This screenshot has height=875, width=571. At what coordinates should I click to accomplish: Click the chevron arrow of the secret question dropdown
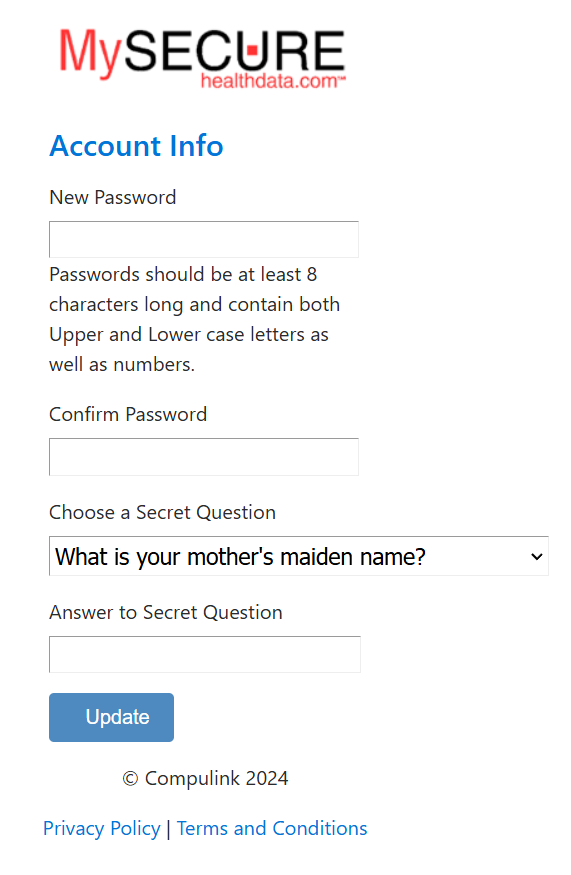pyautogui.click(x=537, y=556)
